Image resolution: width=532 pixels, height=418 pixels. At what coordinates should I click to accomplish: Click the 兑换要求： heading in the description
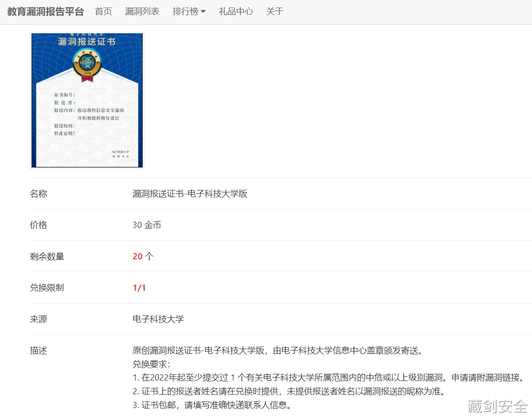151,364
